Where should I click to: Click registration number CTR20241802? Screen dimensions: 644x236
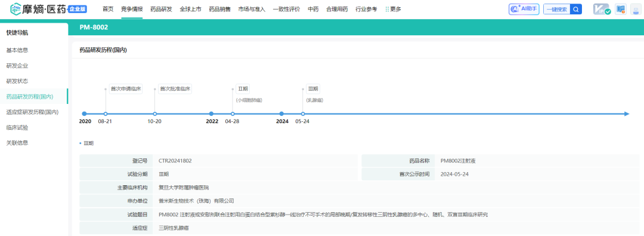[x=175, y=161]
